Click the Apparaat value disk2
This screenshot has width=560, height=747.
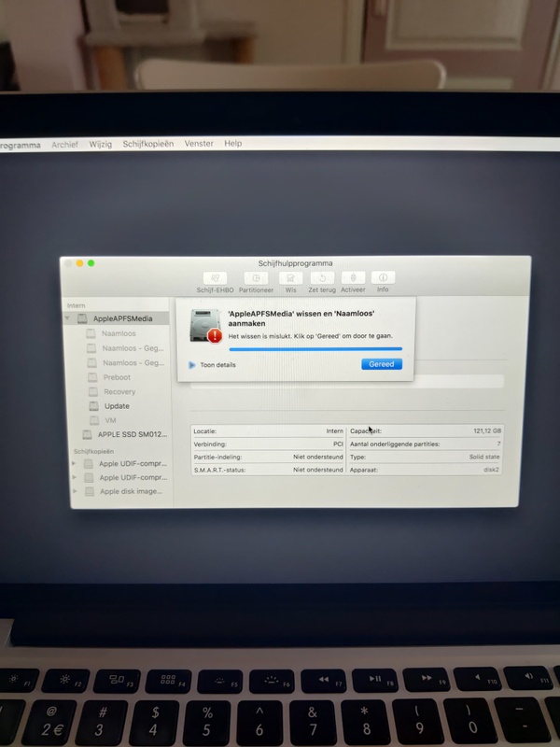click(x=492, y=470)
